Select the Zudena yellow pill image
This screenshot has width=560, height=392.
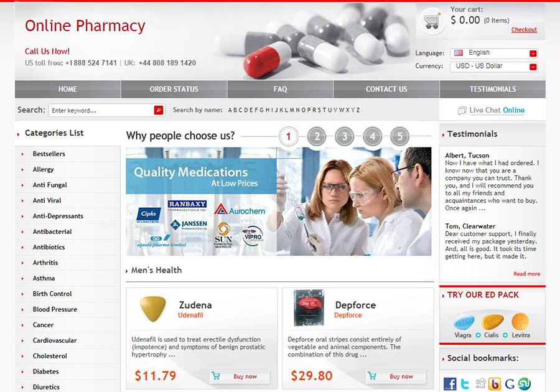point(153,309)
